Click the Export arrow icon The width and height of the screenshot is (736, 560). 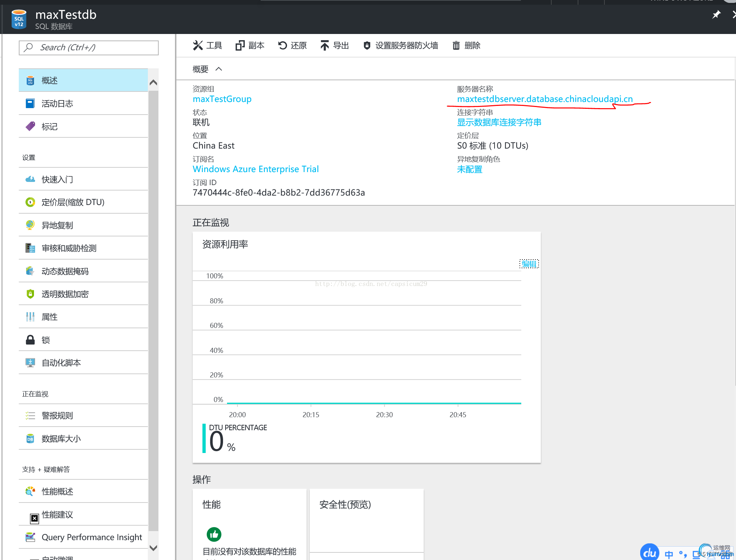point(325,46)
